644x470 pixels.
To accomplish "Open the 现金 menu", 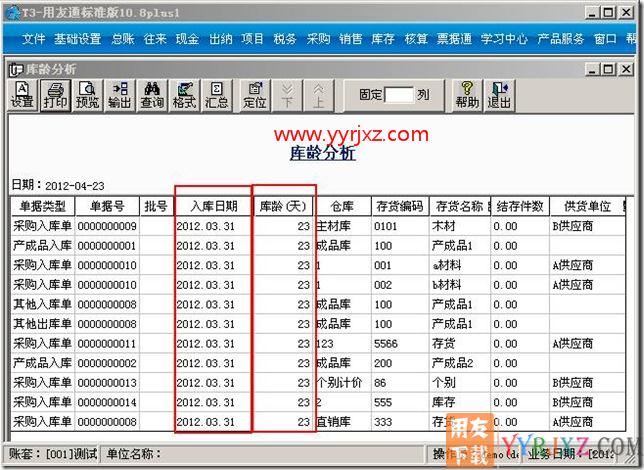I will pos(188,39).
